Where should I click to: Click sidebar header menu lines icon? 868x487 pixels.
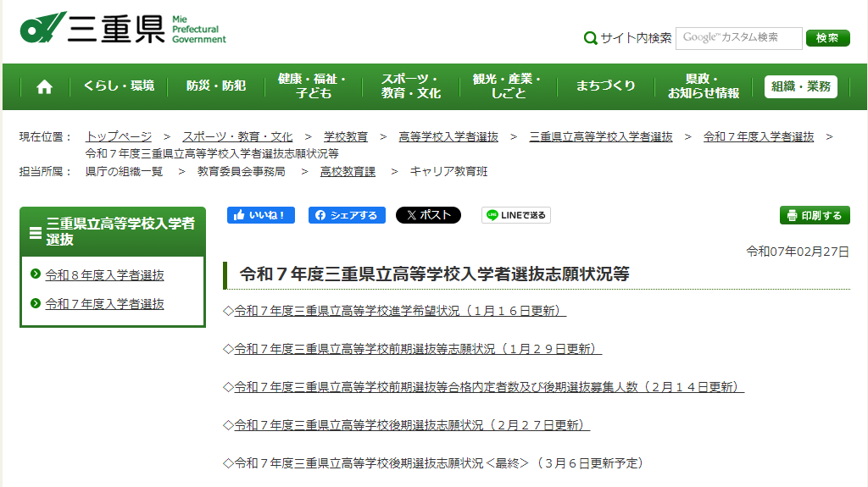click(x=36, y=233)
